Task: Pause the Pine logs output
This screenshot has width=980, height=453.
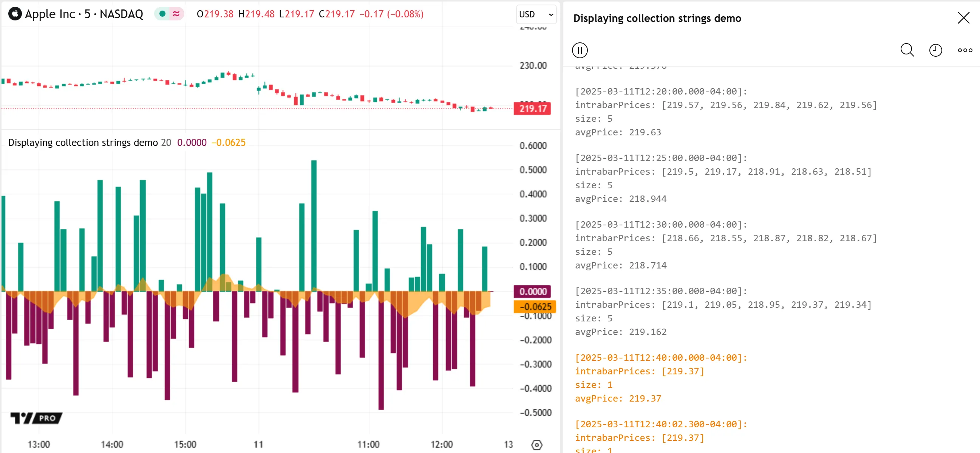Action: click(580, 50)
